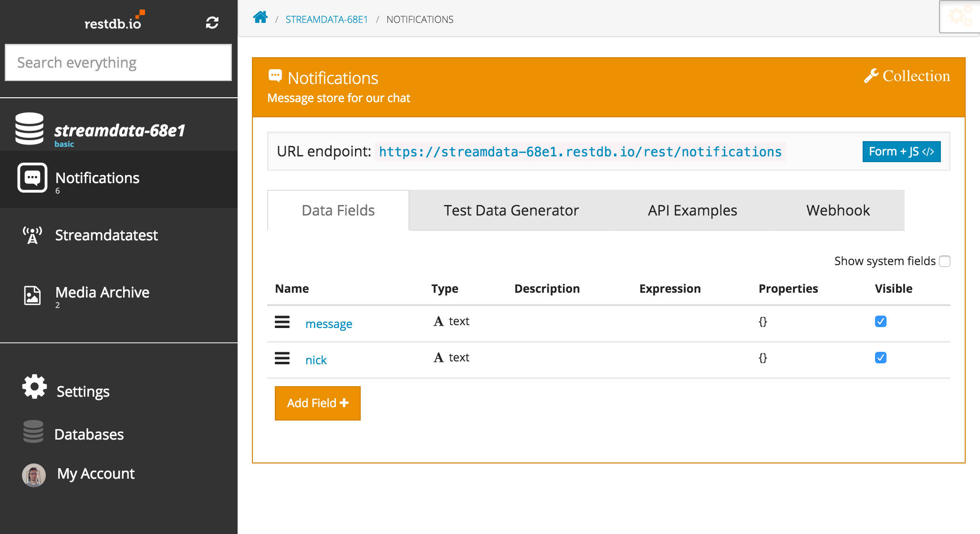Screen dimensions: 980x534
Task: Click the home icon in the breadcrumb
Action: 260,18
